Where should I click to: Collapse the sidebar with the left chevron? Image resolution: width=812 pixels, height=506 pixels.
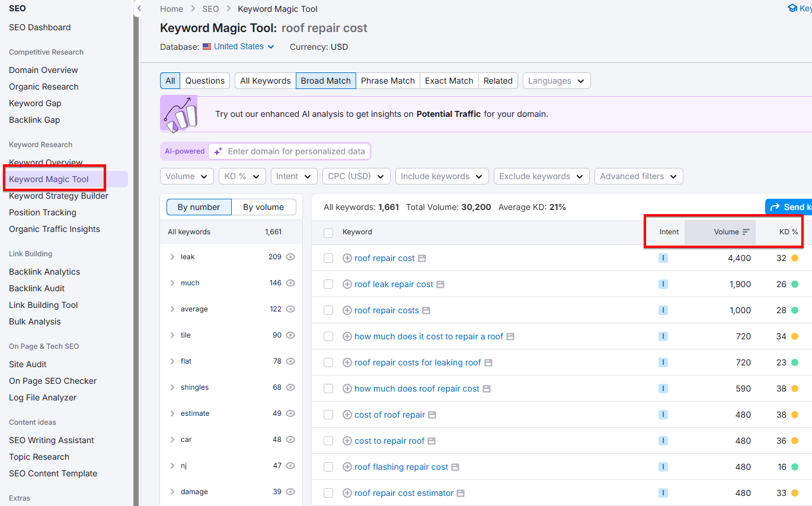[x=139, y=9]
